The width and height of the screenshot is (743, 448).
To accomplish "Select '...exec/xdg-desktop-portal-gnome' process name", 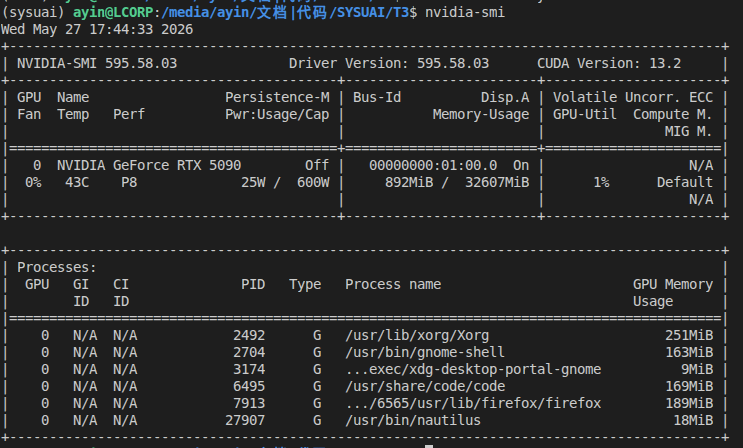I will pos(473,369).
